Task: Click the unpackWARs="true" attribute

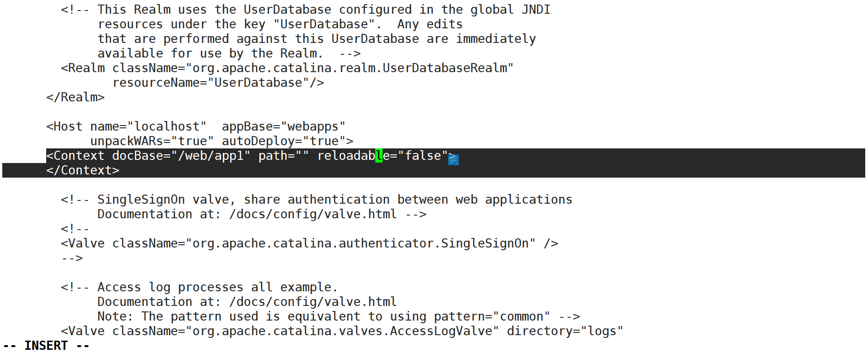Action: [152, 141]
